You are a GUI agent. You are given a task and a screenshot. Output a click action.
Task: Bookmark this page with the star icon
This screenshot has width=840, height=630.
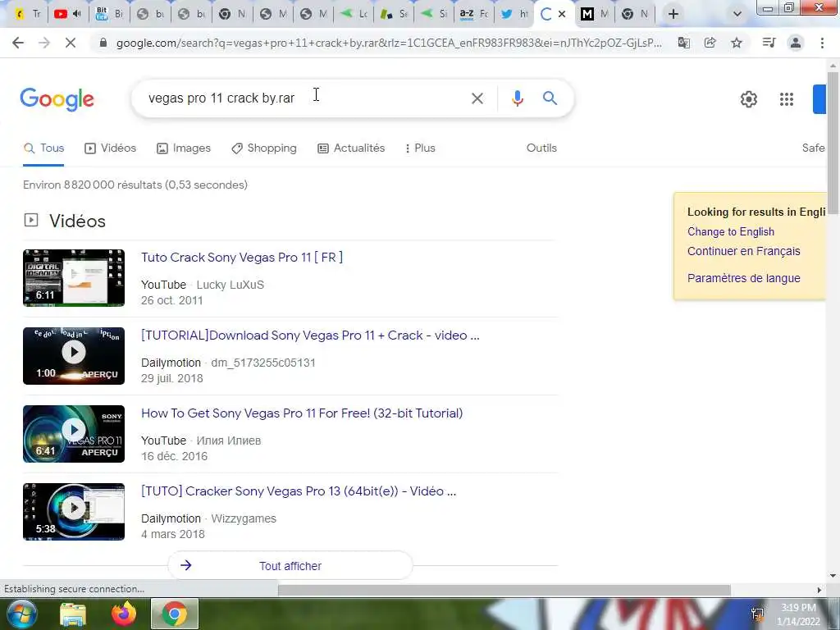[737, 43]
